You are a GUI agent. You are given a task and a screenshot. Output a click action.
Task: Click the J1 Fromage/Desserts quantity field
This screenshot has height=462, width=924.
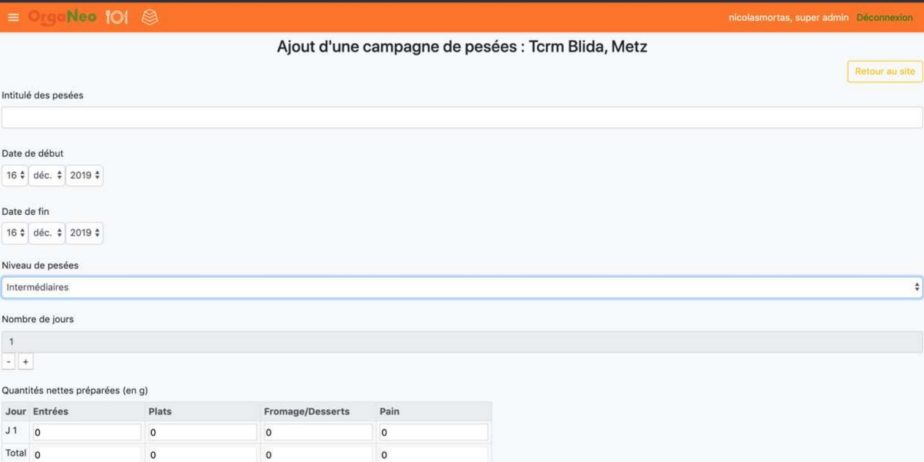click(318, 433)
